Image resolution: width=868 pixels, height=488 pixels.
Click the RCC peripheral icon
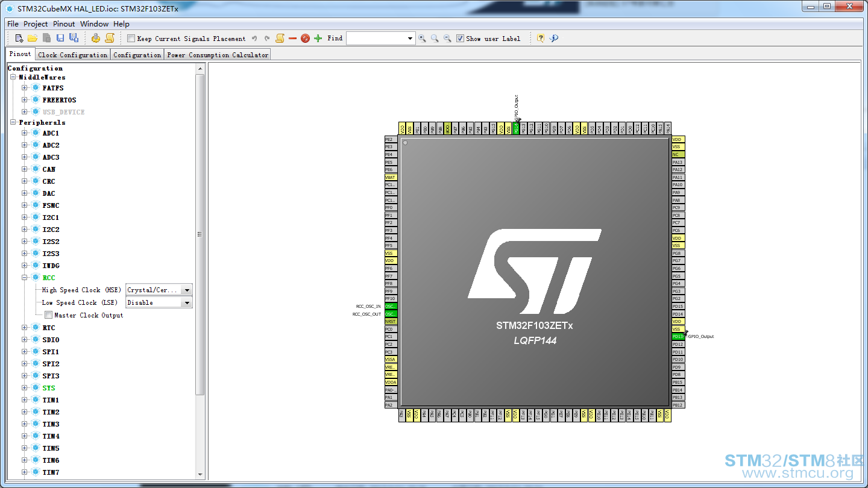click(36, 278)
